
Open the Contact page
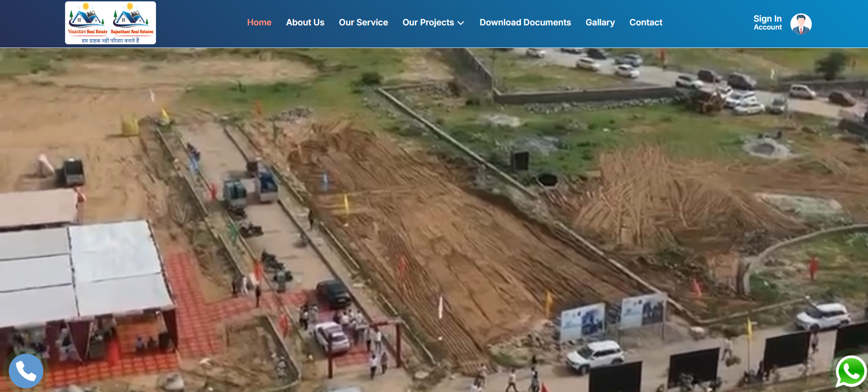click(646, 23)
